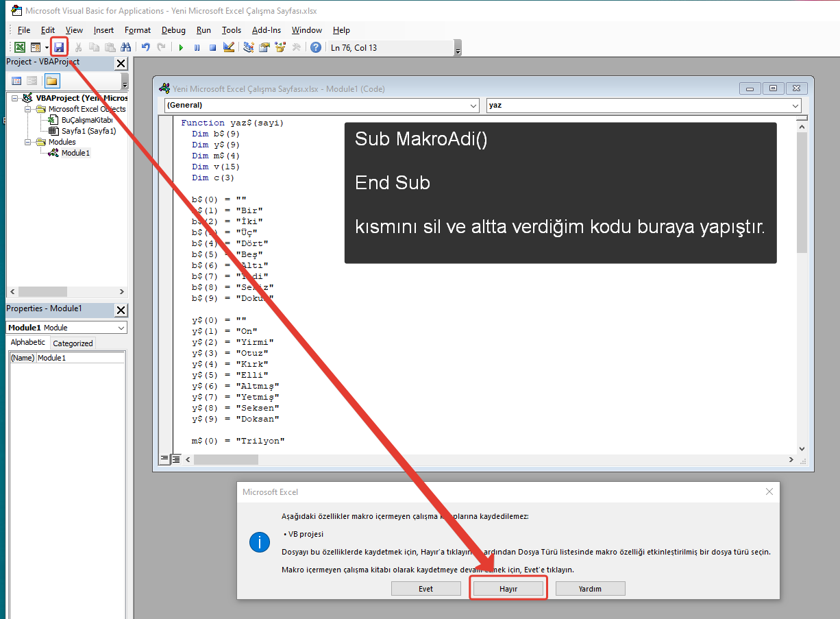The image size is (840, 619).
Task: Select Sayfa1 (Sayfa1) in the project tree
Action: tap(88, 131)
